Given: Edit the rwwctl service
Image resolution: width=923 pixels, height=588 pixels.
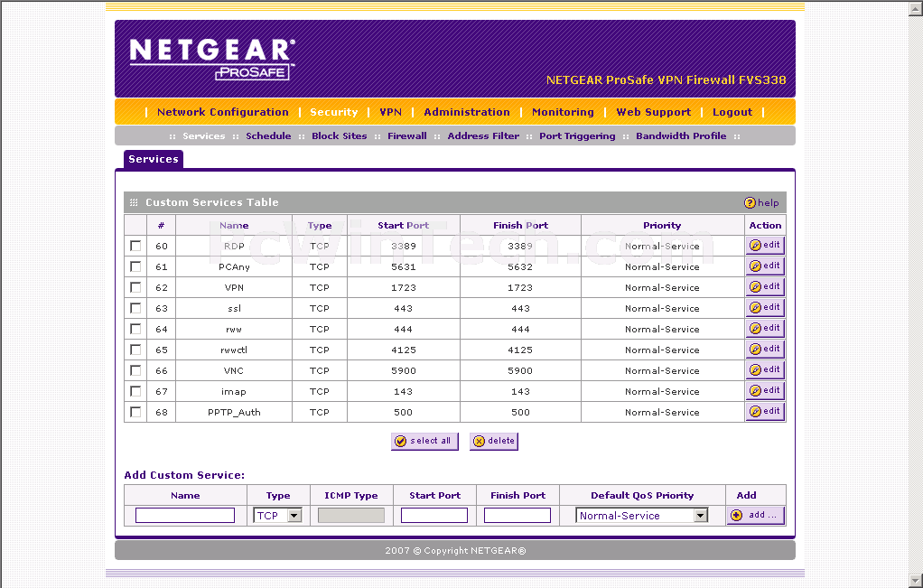Looking at the screenshot, I should (765, 349).
